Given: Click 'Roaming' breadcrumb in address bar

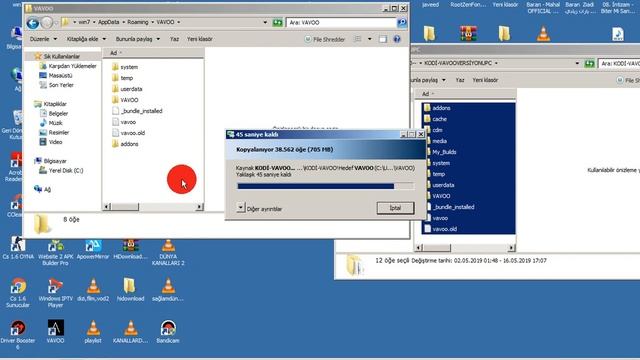Looking at the screenshot, I should pos(138,22).
